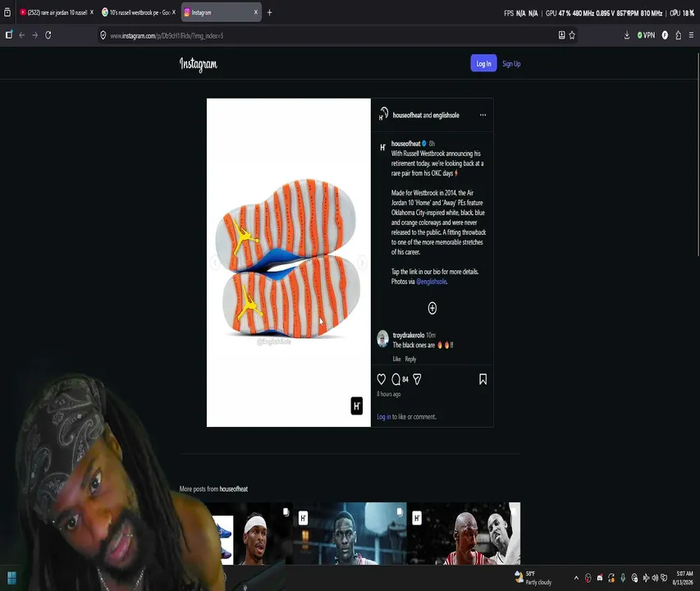Image resolution: width=700 pixels, height=591 pixels.
Task: Open the browser downloads panel
Action: (627, 35)
